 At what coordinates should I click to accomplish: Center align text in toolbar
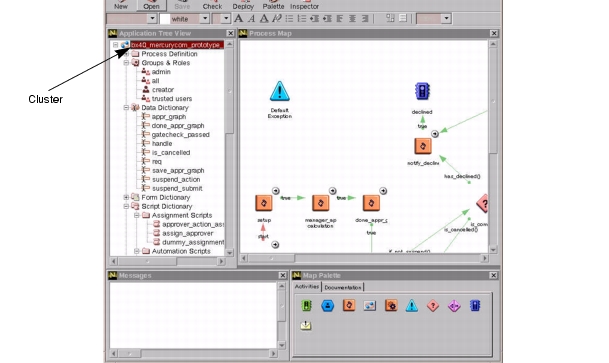pos(352,18)
